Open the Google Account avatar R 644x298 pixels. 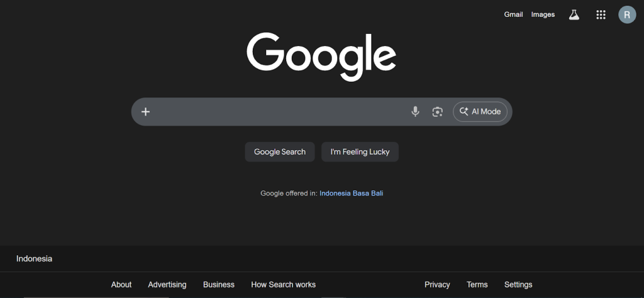627,14
